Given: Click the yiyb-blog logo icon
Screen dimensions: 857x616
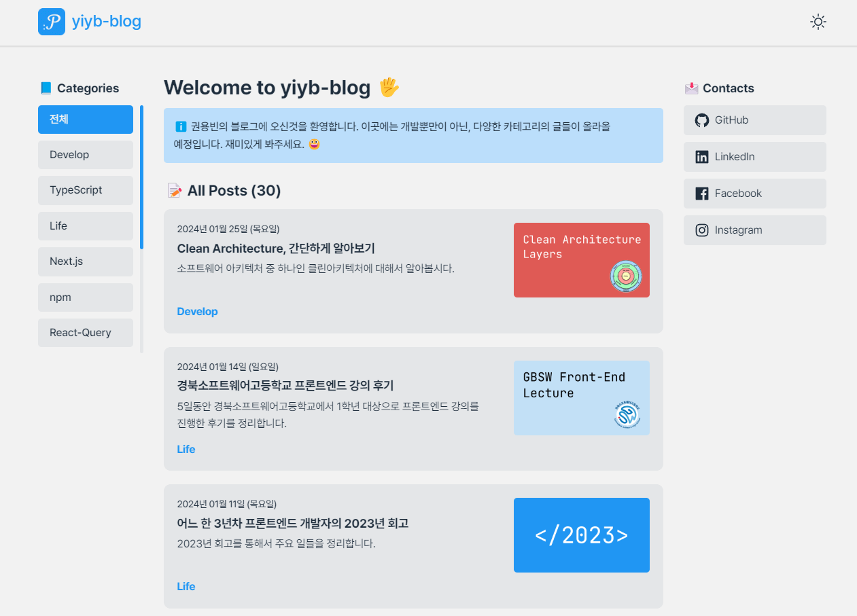Looking at the screenshot, I should [52, 22].
